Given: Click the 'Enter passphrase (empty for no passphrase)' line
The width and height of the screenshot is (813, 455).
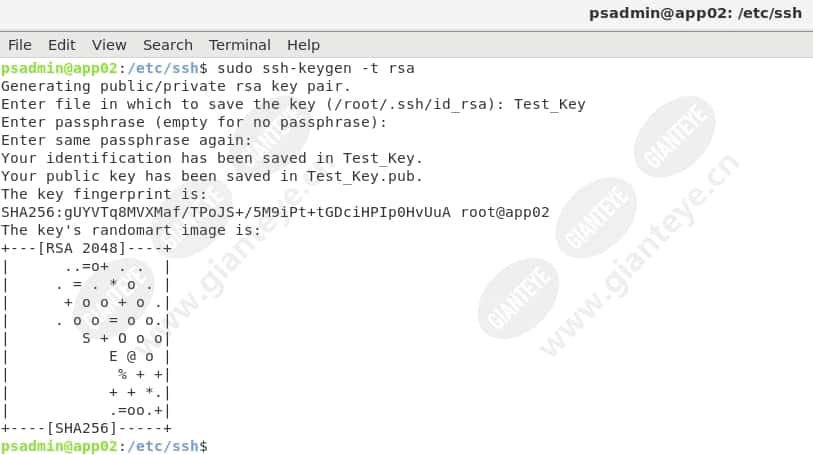Looking at the screenshot, I should pyautogui.click(x=194, y=123).
